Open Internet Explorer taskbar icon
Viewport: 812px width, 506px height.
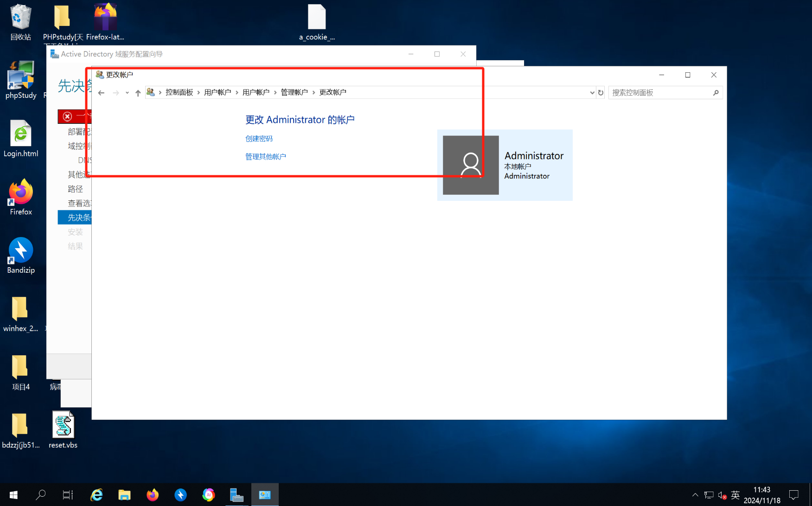click(x=96, y=495)
